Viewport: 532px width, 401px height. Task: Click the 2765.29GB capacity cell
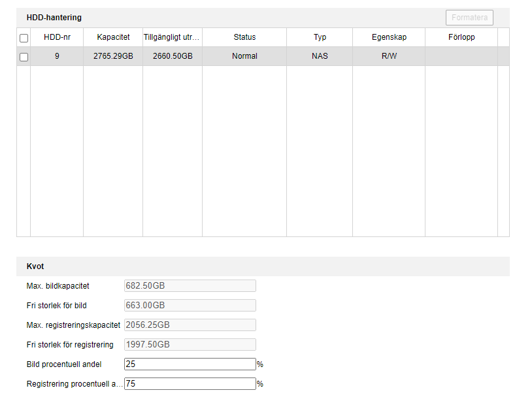click(x=113, y=56)
